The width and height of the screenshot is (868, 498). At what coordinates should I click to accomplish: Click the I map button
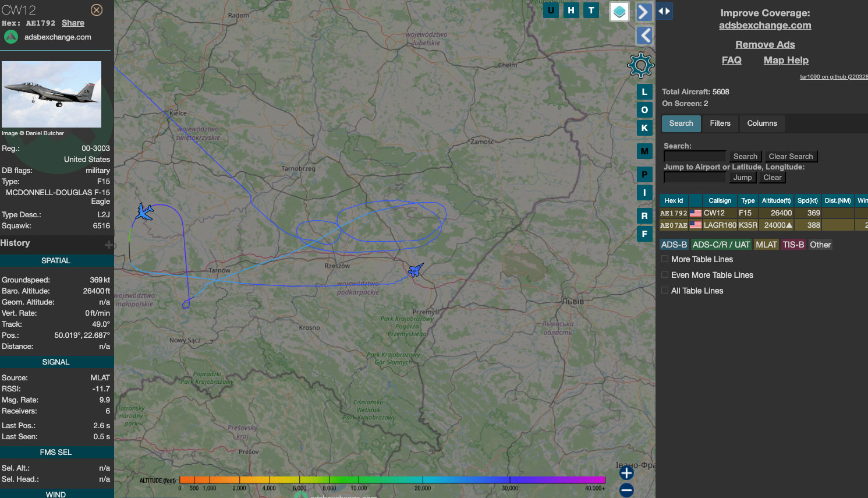click(x=644, y=192)
